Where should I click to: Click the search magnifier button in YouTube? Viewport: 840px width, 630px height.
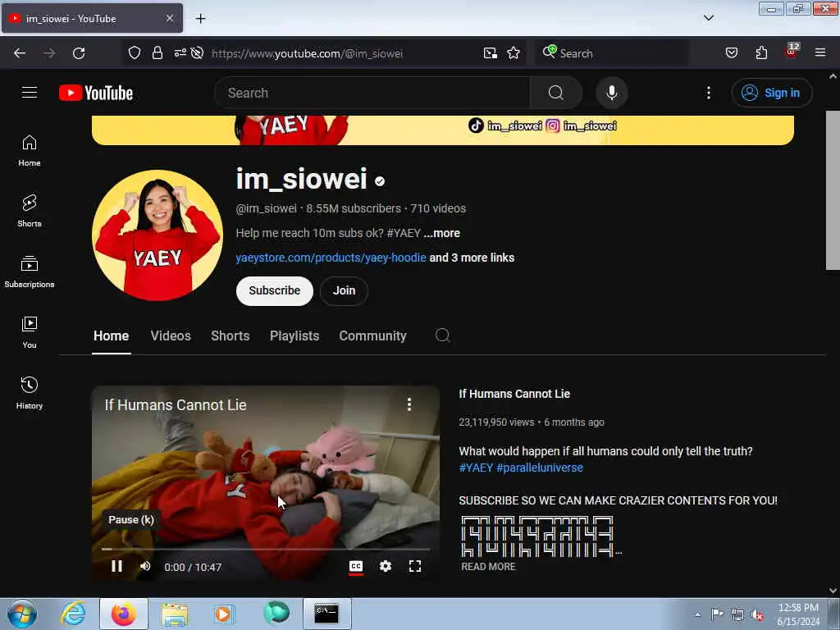tap(555, 93)
